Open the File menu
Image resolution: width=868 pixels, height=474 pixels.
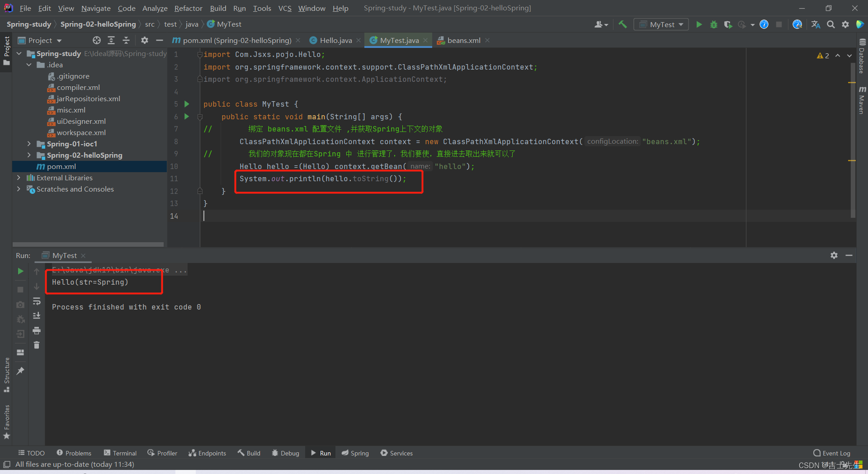point(25,8)
